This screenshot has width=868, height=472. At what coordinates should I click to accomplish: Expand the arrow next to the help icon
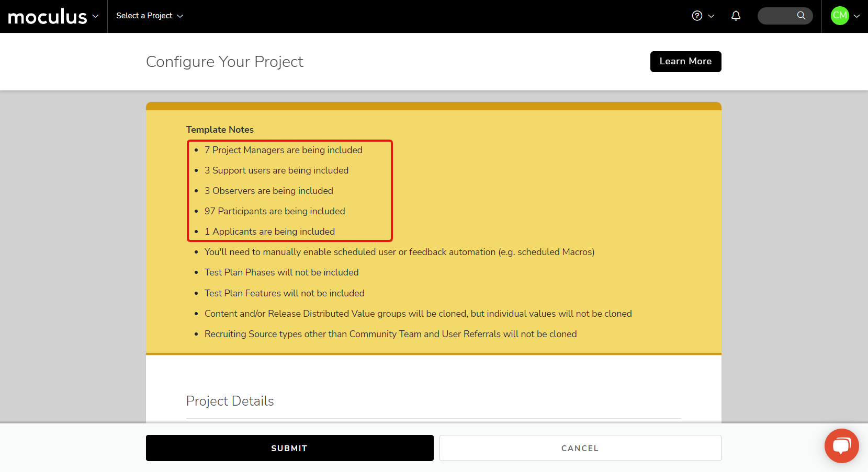point(711,16)
